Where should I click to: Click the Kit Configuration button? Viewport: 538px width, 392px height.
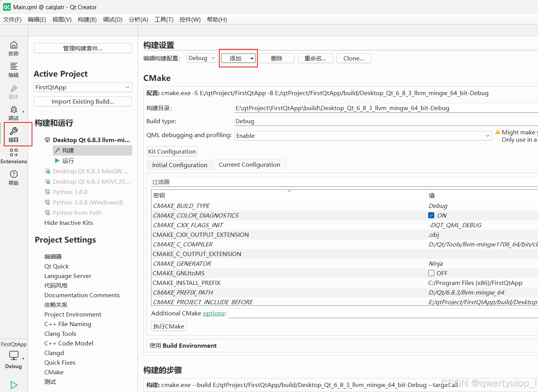coord(172,151)
